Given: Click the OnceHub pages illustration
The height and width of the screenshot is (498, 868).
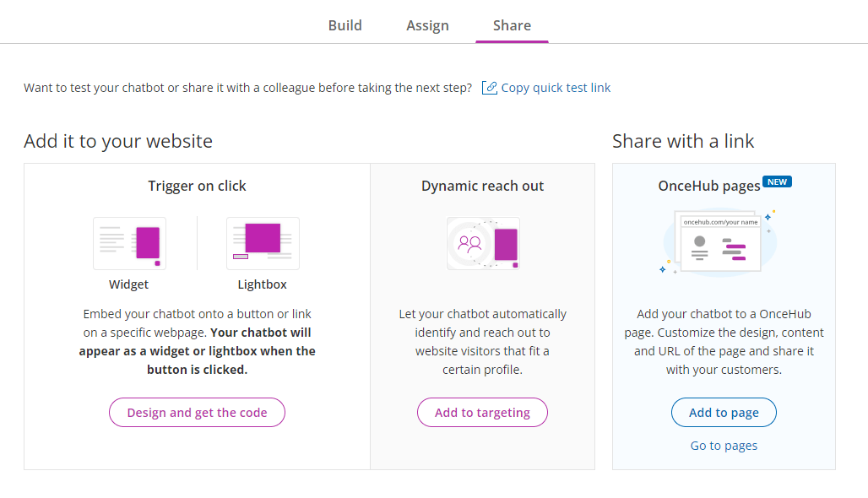Looking at the screenshot, I should coord(720,241).
